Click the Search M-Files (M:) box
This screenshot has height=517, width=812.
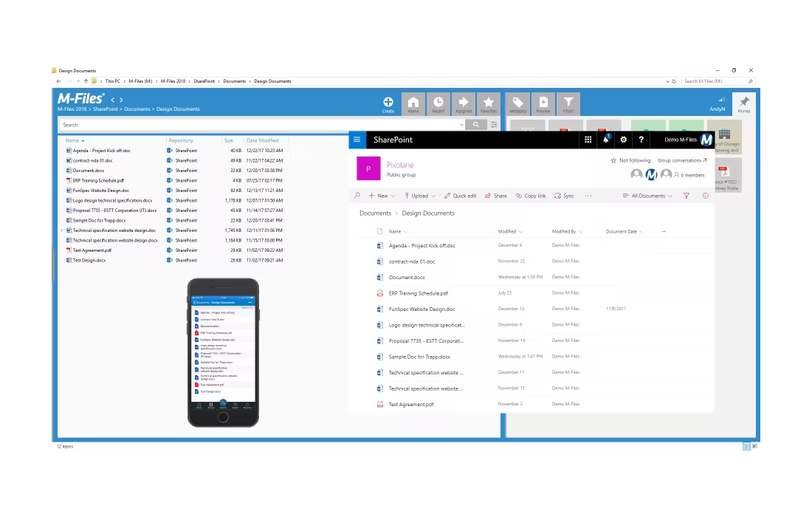(x=718, y=81)
